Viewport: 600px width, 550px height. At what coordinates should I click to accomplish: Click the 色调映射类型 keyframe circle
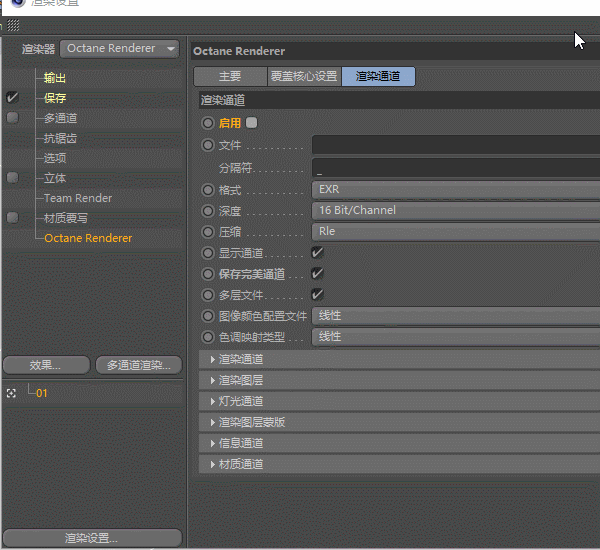[208, 337]
